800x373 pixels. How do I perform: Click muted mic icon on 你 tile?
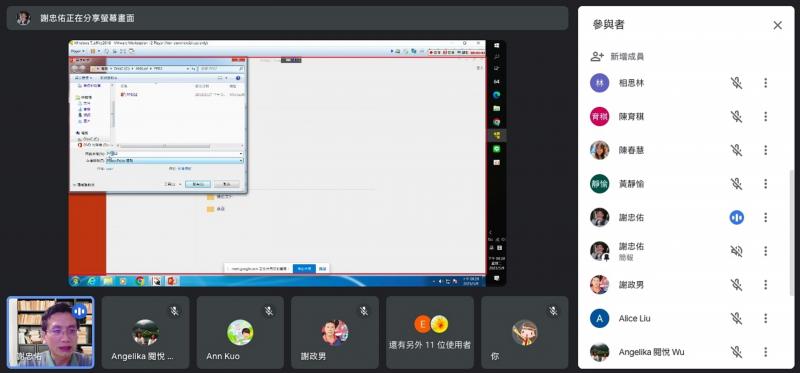(x=553, y=310)
